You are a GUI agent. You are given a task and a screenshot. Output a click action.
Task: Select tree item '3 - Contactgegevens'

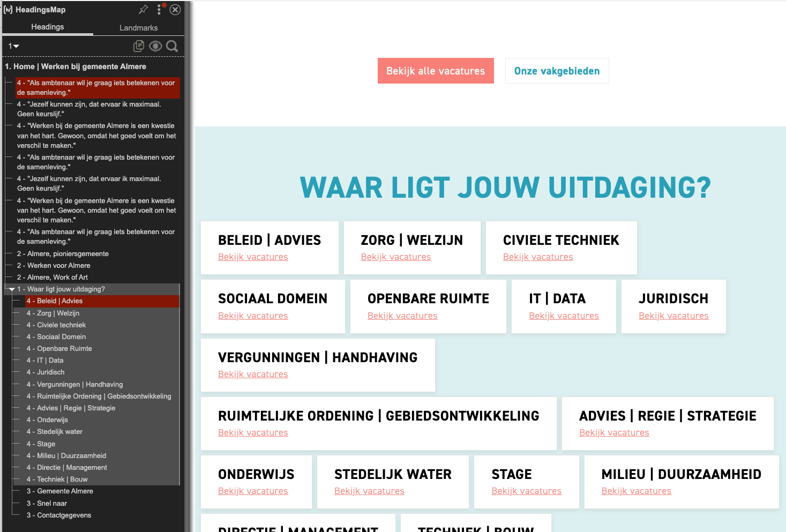(x=59, y=515)
